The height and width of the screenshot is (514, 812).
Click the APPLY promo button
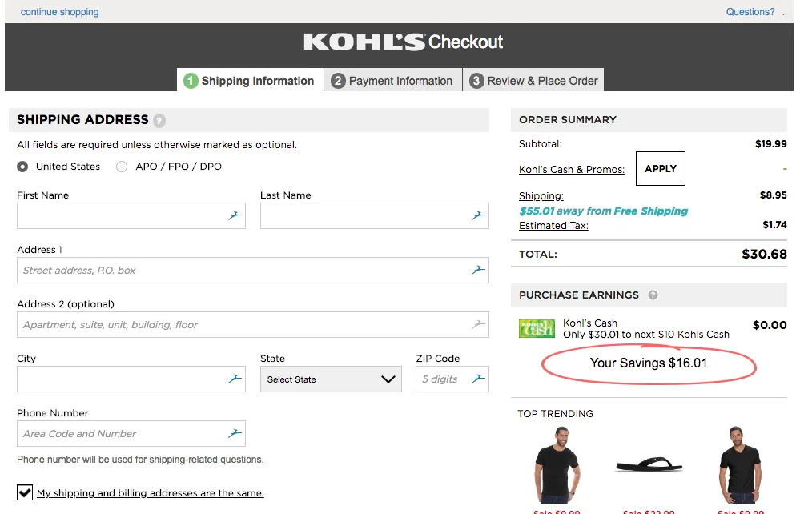coord(660,169)
